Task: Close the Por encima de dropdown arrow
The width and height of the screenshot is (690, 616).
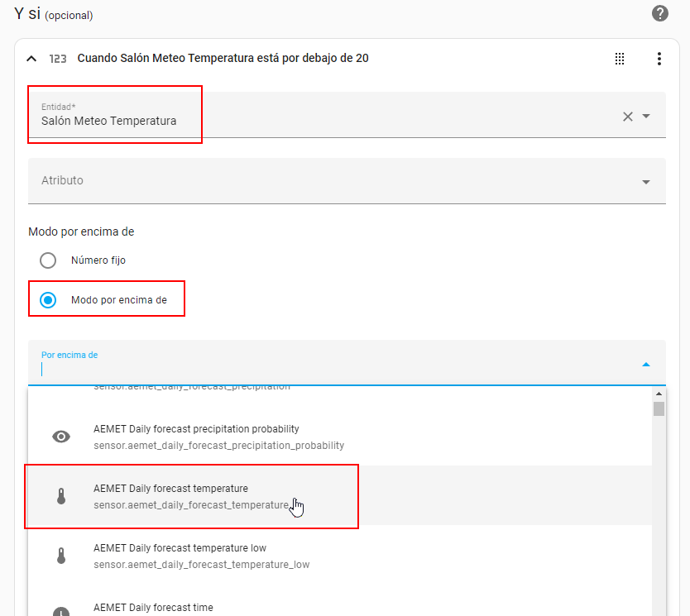Action: [646, 364]
